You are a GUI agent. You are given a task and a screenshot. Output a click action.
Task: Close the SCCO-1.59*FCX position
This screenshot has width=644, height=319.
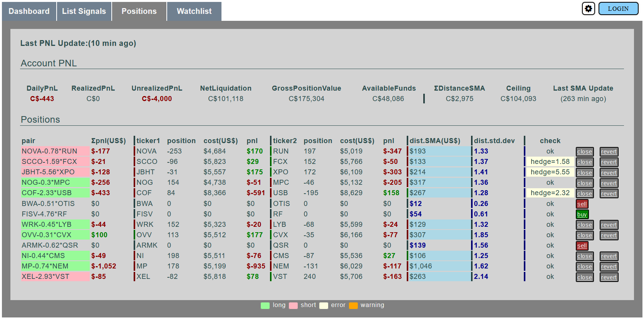[584, 162]
